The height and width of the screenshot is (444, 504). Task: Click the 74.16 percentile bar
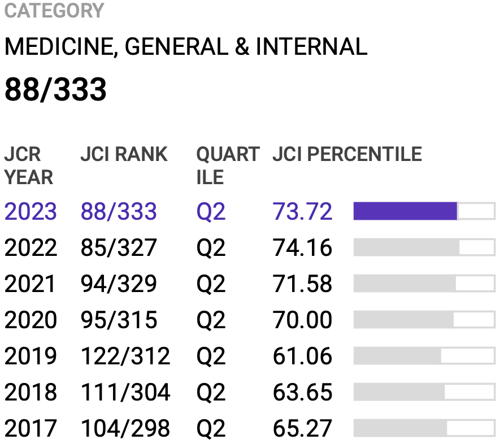pyautogui.click(x=424, y=247)
